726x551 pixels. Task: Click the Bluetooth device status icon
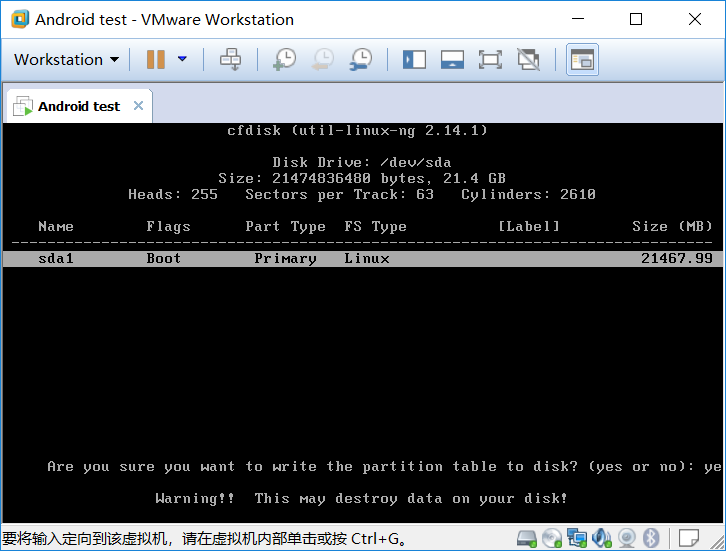(x=650, y=538)
